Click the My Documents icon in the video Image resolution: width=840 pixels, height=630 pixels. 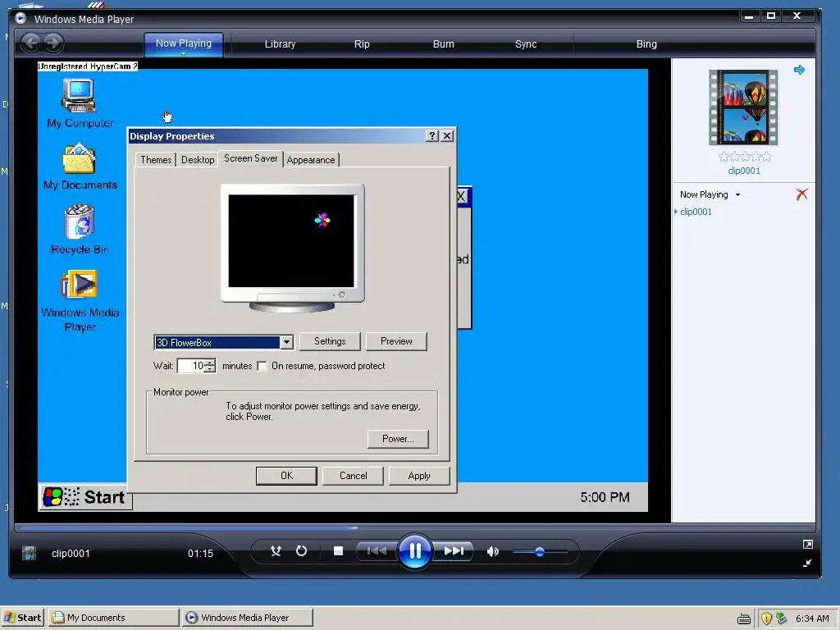click(80, 158)
